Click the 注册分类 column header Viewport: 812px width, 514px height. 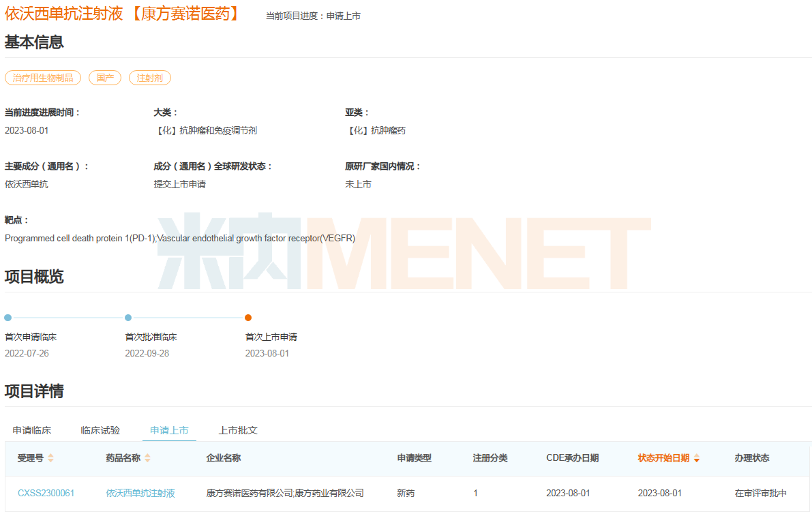coord(490,458)
